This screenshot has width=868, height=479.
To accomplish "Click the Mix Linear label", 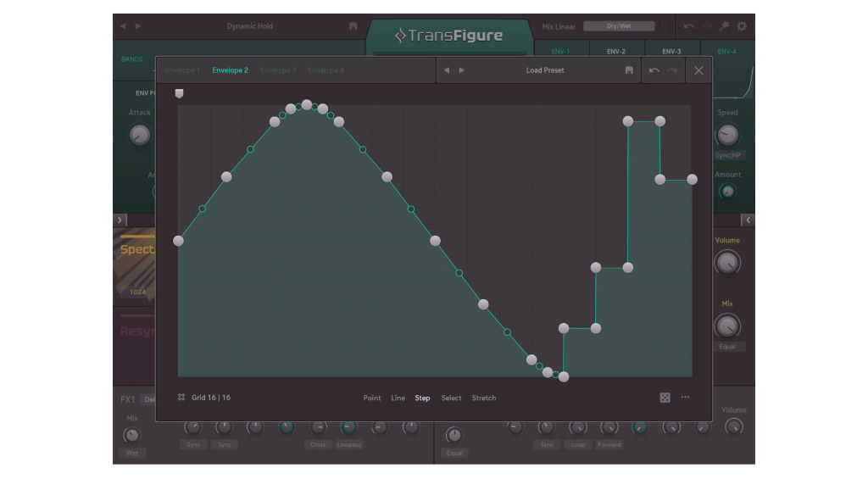I will point(559,26).
